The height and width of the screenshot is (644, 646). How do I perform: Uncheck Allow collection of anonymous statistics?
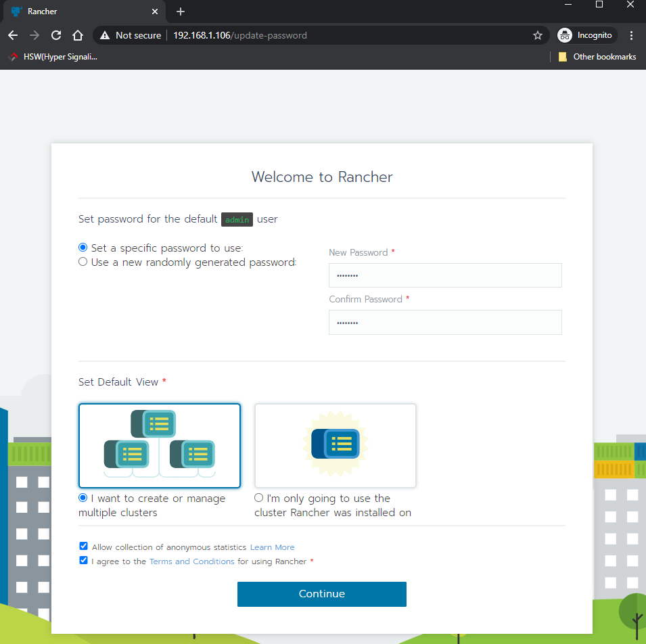(x=84, y=547)
